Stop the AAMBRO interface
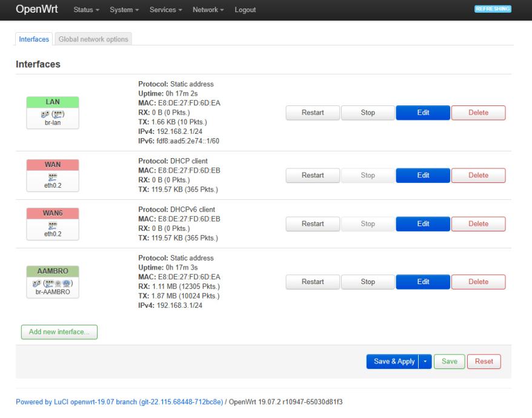This screenshot has height=418, width=532. point(368,282)
